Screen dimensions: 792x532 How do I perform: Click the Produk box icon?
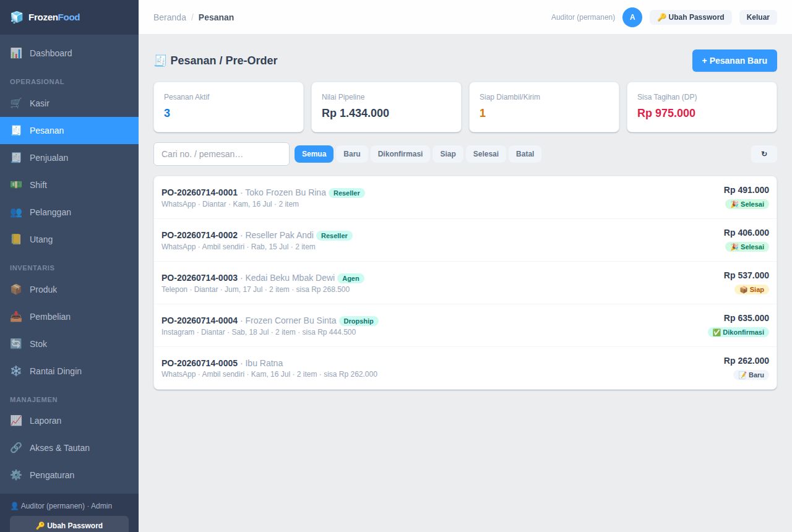coord(16,290)
